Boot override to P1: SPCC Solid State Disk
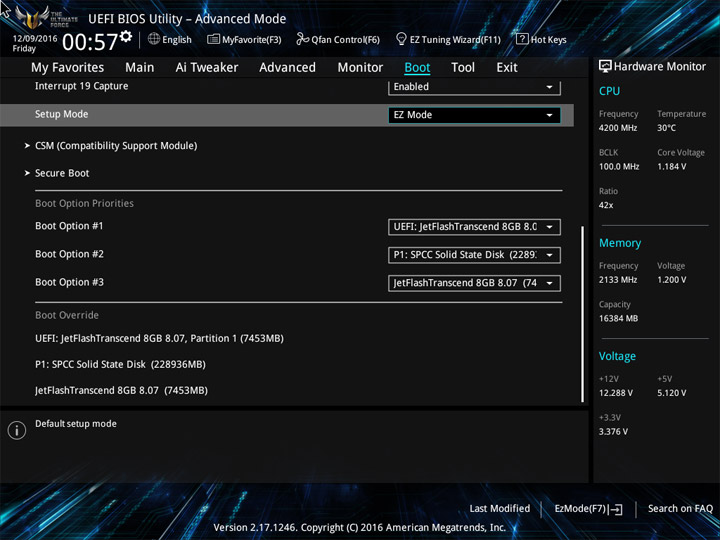720x540 pixels. tap(120, 365)
